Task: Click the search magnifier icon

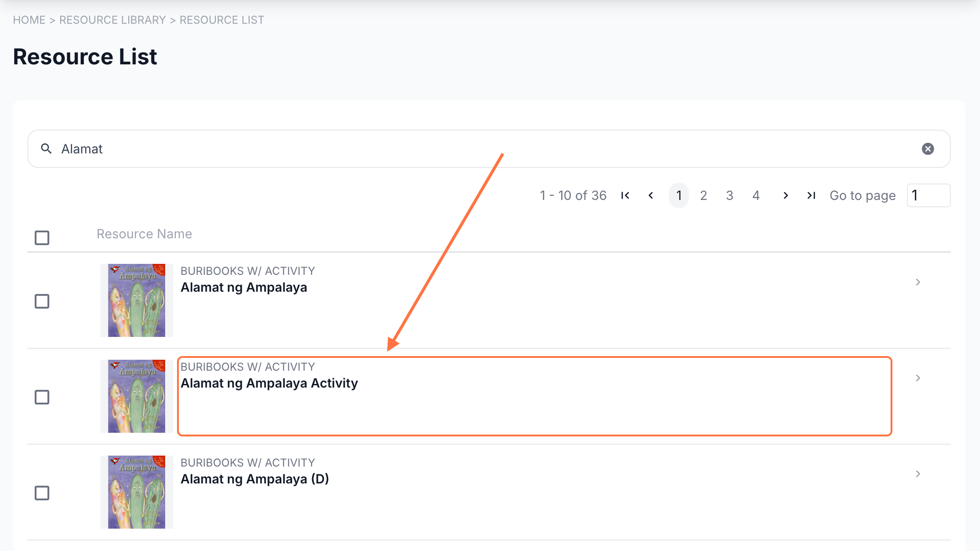Action: [46, 148]
